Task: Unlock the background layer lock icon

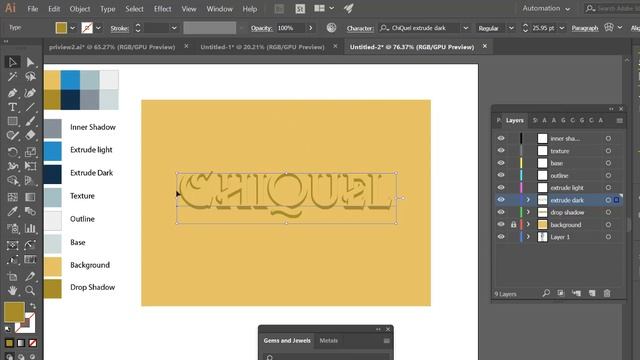Action: [x=513, y=224]
